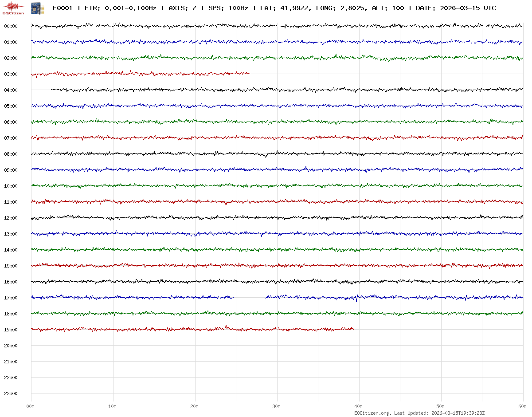Click the end of the 19:00 red trace
The height and width of the screenshot is (417, 532).
(353, 329)
